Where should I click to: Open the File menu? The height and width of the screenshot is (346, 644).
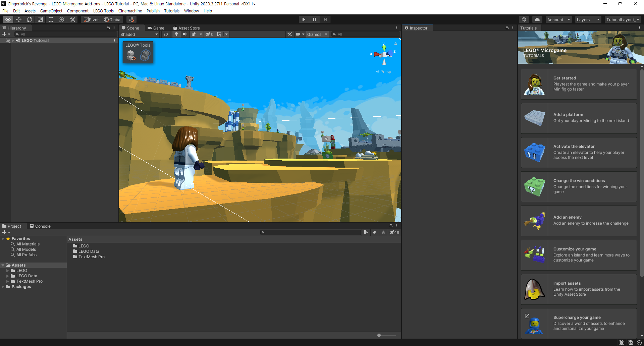[x=5, y=11]
